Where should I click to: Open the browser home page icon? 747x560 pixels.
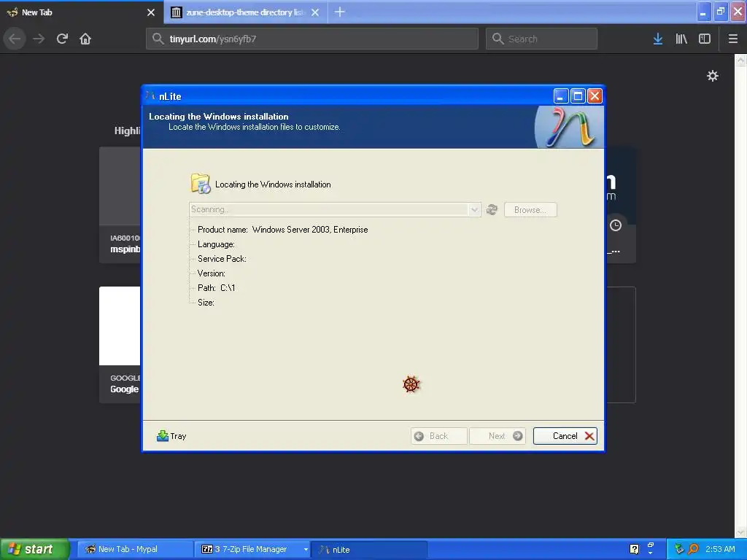[85, 39]
